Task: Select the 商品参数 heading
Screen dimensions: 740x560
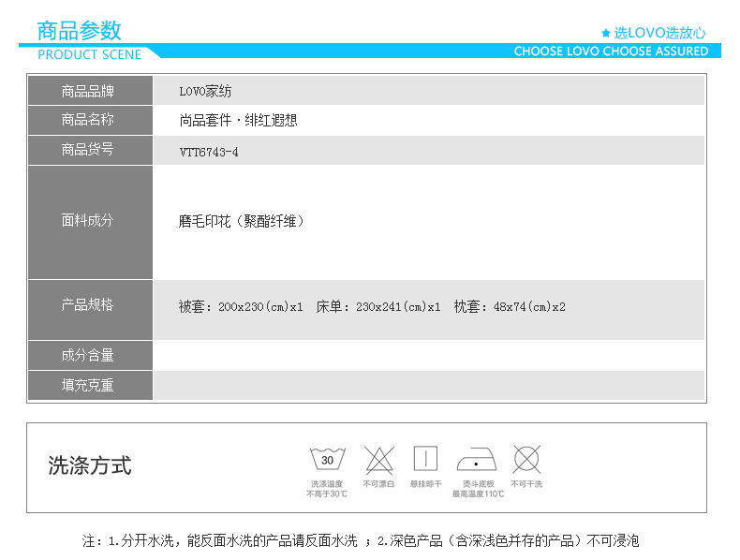Action: [80, 31]
